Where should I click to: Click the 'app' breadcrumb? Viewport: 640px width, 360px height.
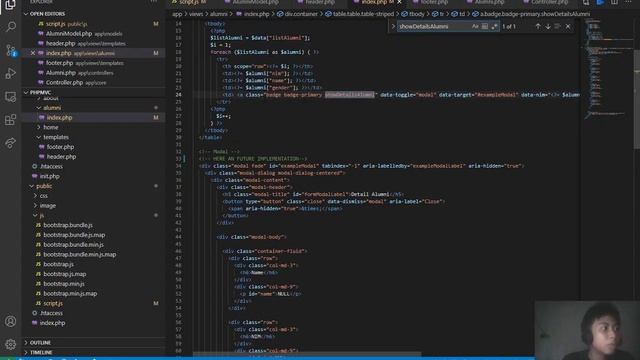pos(177,14)
